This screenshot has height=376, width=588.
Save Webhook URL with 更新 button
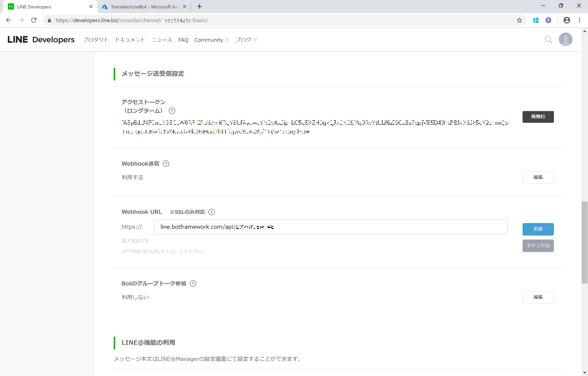click(538, 229)
